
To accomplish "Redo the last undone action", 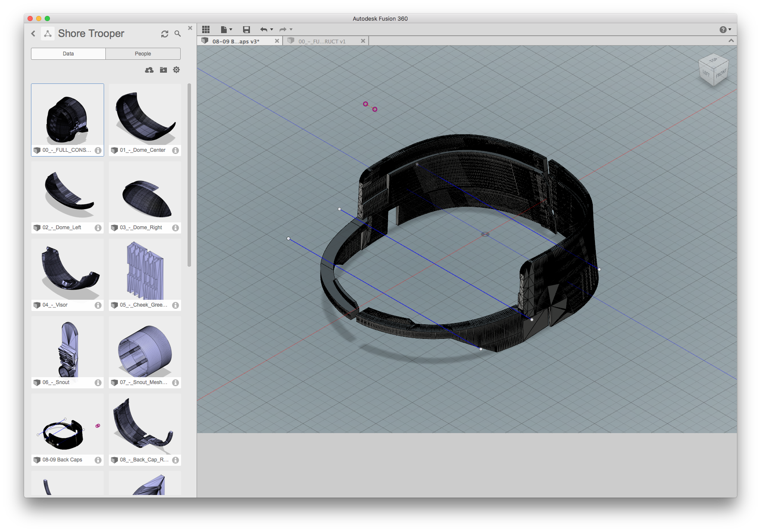I will coord(283,29).
